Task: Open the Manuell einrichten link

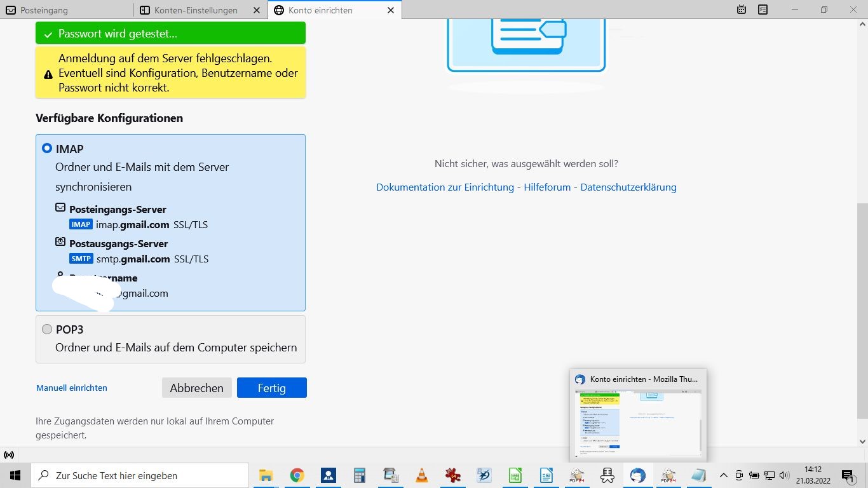Action: coord(72,388)
